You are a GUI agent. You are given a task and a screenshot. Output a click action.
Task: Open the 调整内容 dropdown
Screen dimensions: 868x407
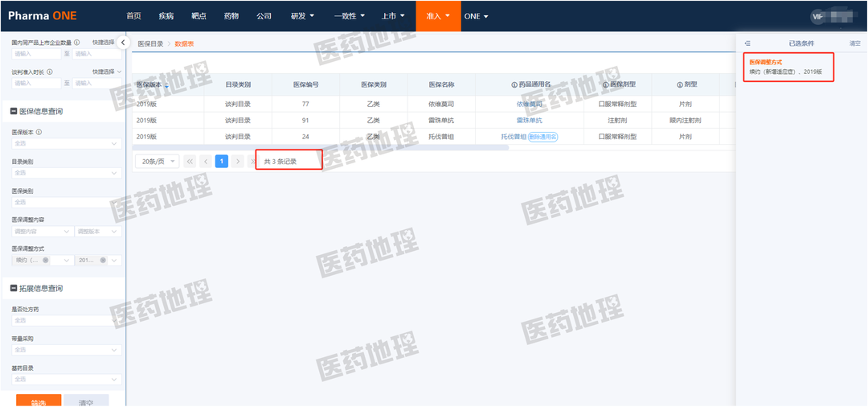coord(42,232)
